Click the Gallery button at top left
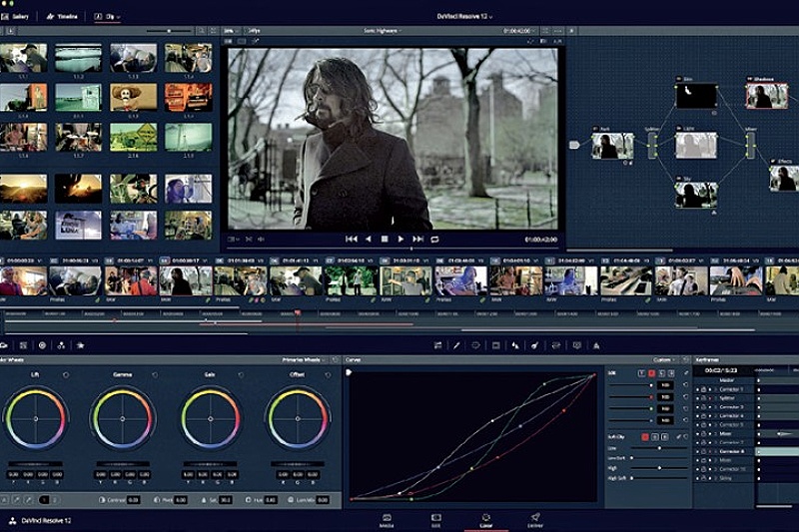This screenshot has height=532, width=799. (15, 16)
